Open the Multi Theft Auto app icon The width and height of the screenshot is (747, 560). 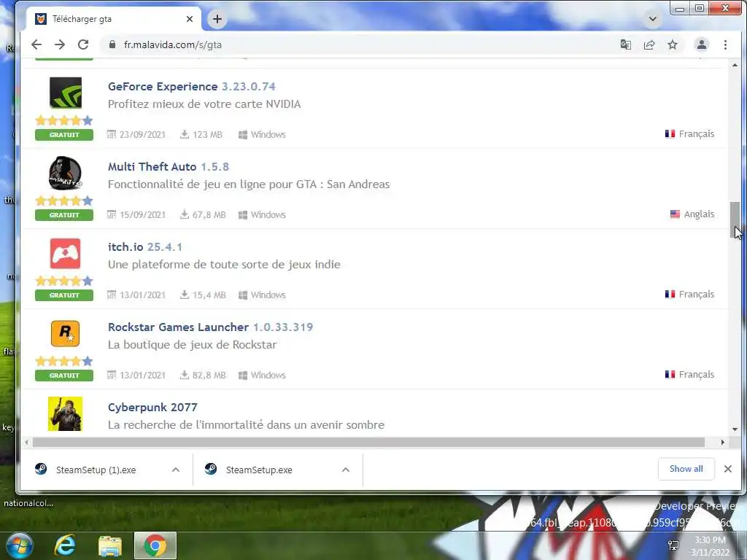tap(65, 173)
